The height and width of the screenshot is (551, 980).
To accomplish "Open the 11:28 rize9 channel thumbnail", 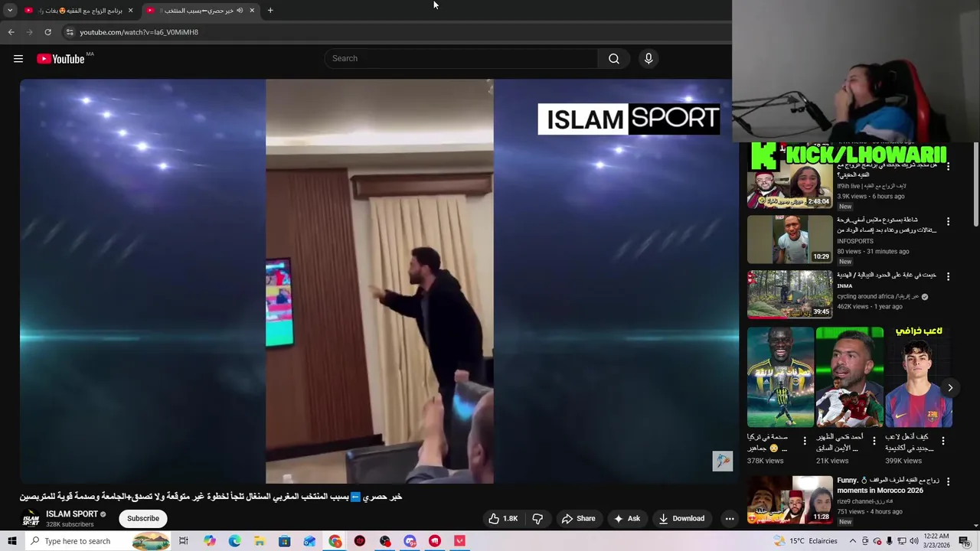I will [x=789, y=500].
